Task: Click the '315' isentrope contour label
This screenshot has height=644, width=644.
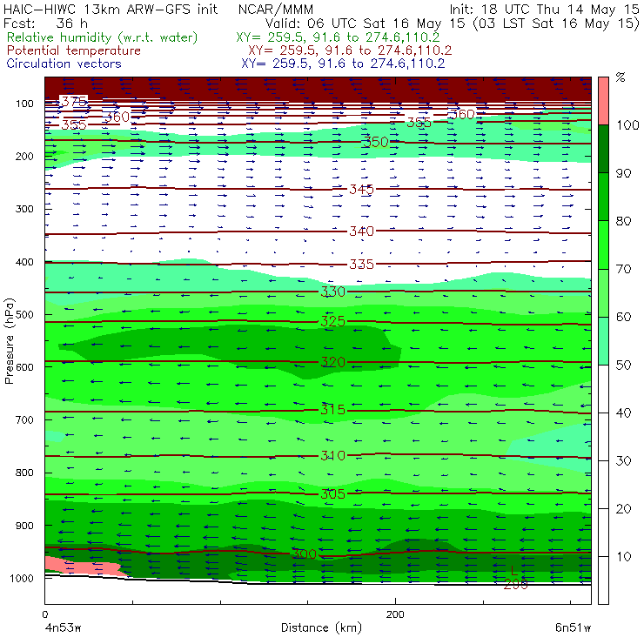Action: (x=332, y=410)
